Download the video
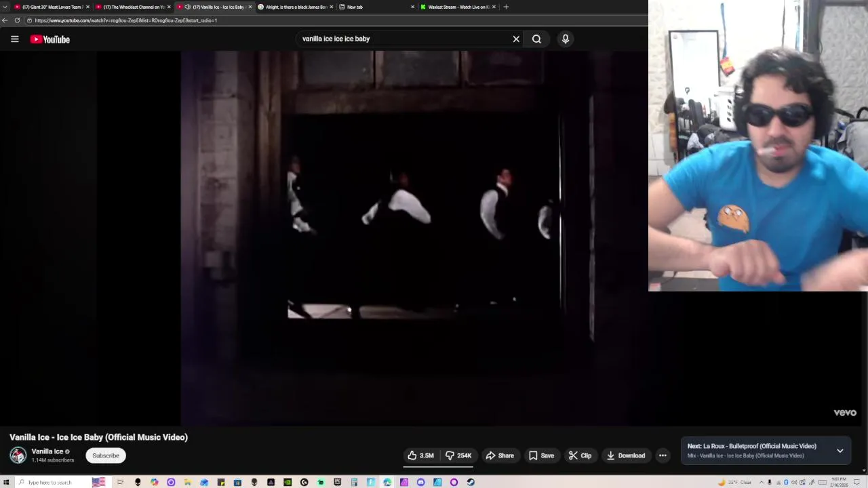Image resolution: width=868 pixels, height=488 pixels. click(x=625, y=455)
